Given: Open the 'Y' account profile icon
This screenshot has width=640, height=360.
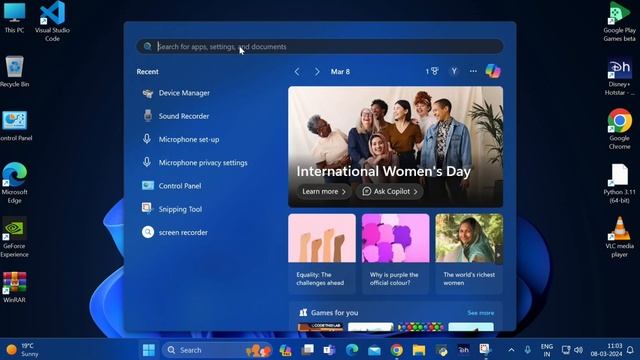Looking at the screenshot, I should [x=454, y=71].
